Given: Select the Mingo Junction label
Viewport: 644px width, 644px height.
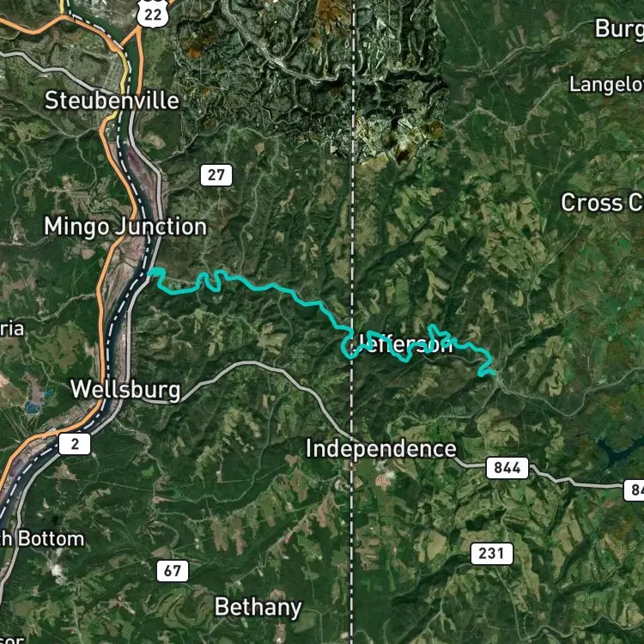Looking at the screenshot, I should (125, 227).
